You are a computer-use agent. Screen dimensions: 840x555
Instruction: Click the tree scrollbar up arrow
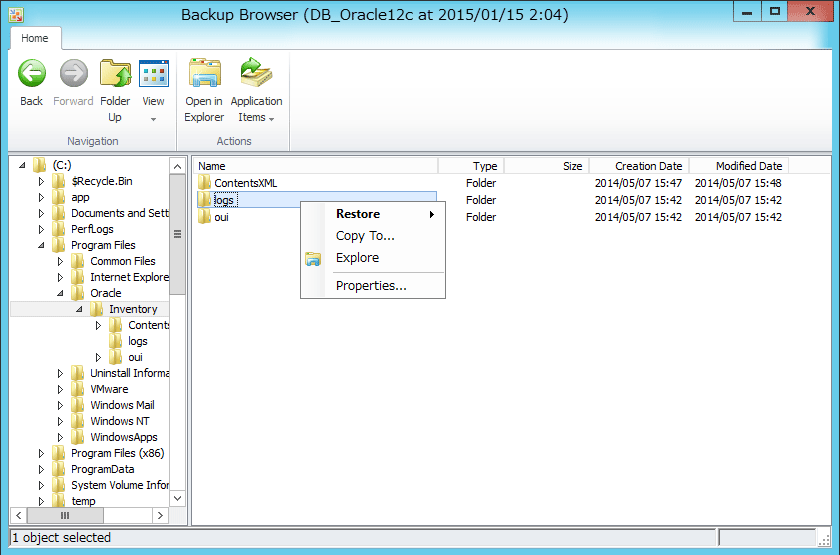coord(177,166)
